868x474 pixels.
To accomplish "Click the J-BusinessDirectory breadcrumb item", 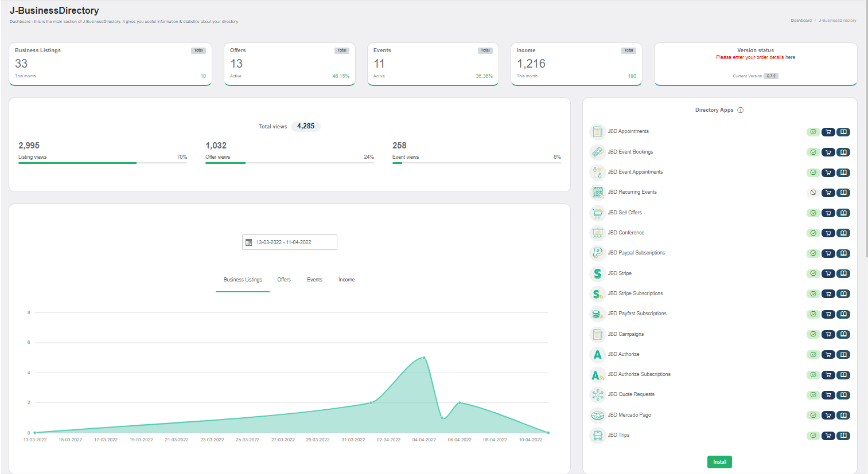I will pyautogui.click(x=838, y=21).
